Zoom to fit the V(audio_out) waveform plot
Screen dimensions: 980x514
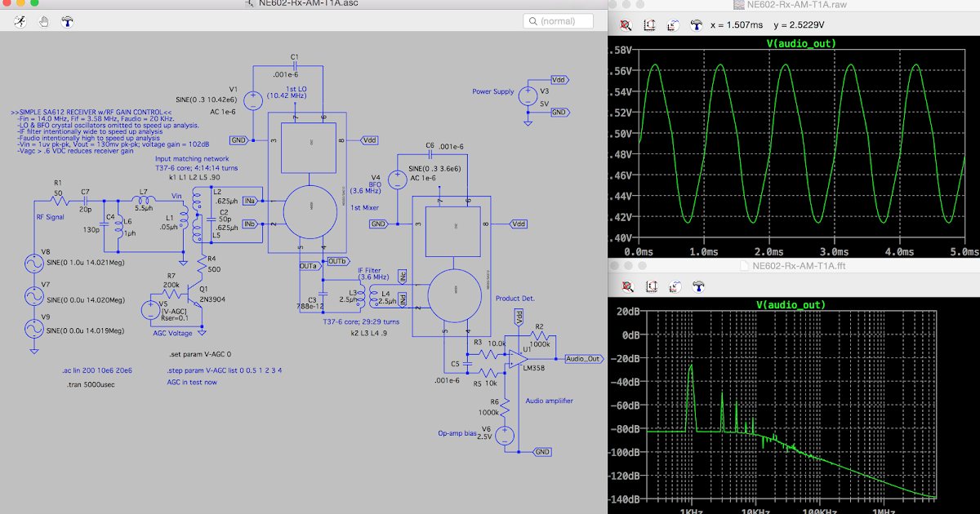(648, 24)
